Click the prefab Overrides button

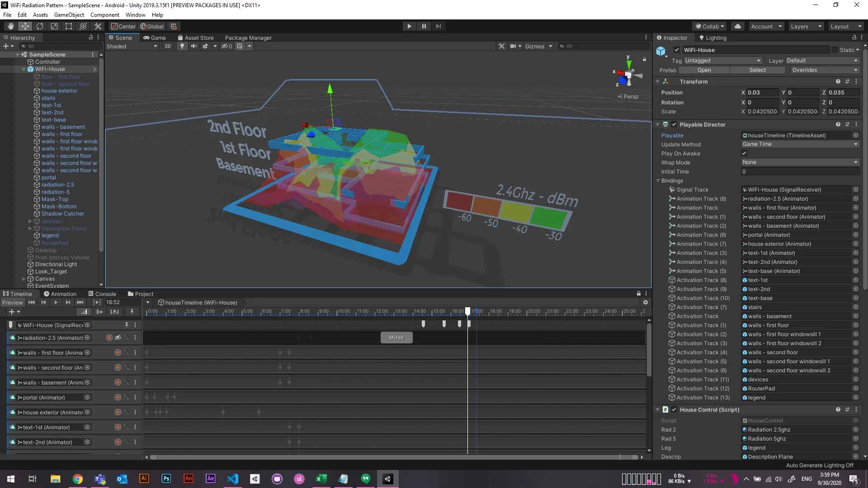824,70
